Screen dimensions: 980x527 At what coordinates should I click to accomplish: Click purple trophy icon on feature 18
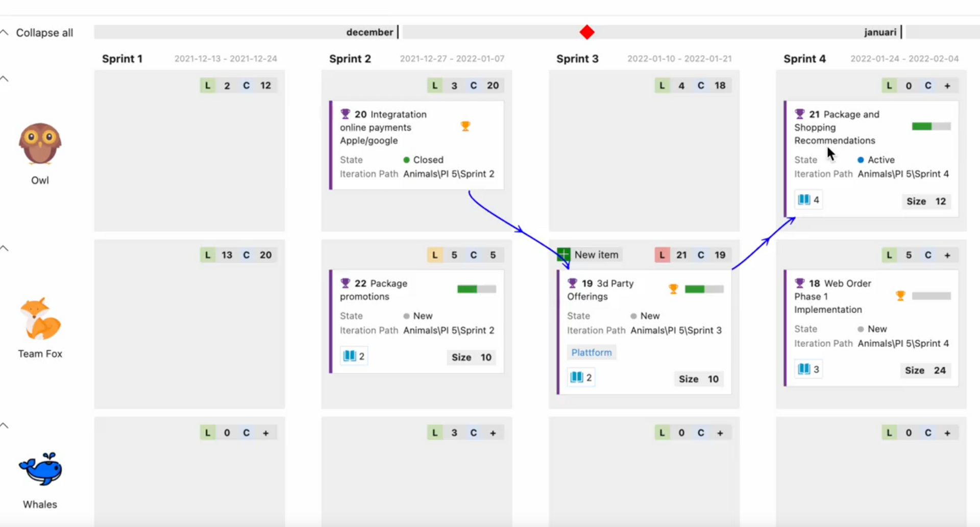799,283
